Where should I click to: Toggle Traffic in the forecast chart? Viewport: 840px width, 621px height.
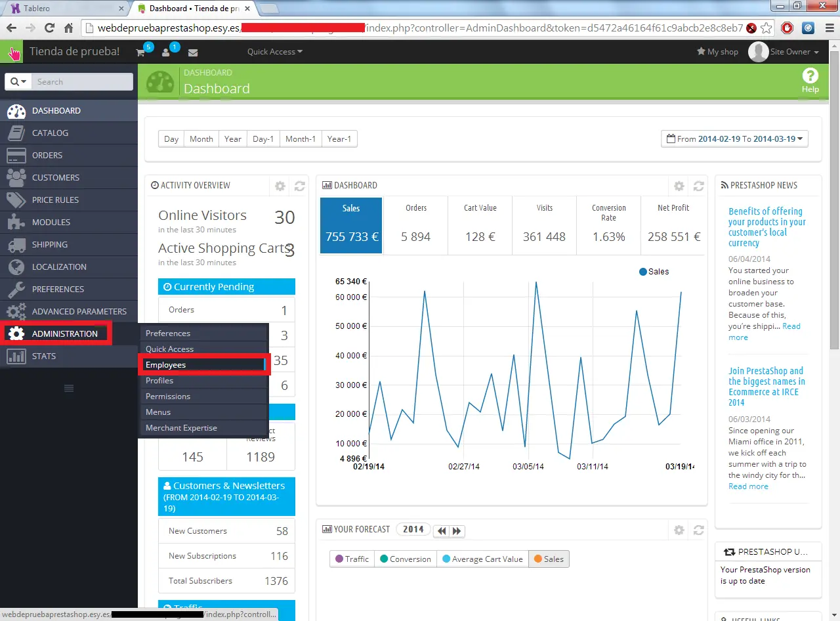(352, 559)
